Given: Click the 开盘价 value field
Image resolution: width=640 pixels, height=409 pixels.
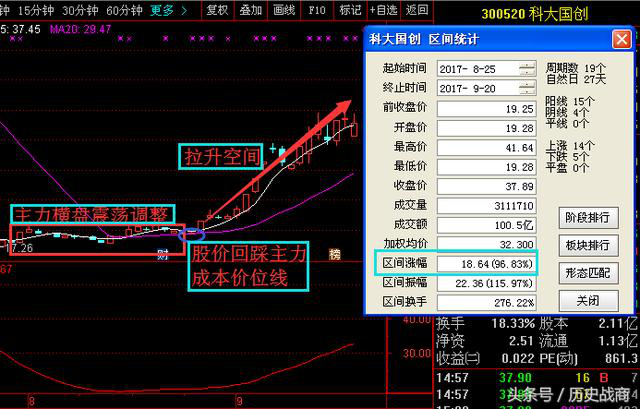Looking at the screenshot, I should (487, 129).
